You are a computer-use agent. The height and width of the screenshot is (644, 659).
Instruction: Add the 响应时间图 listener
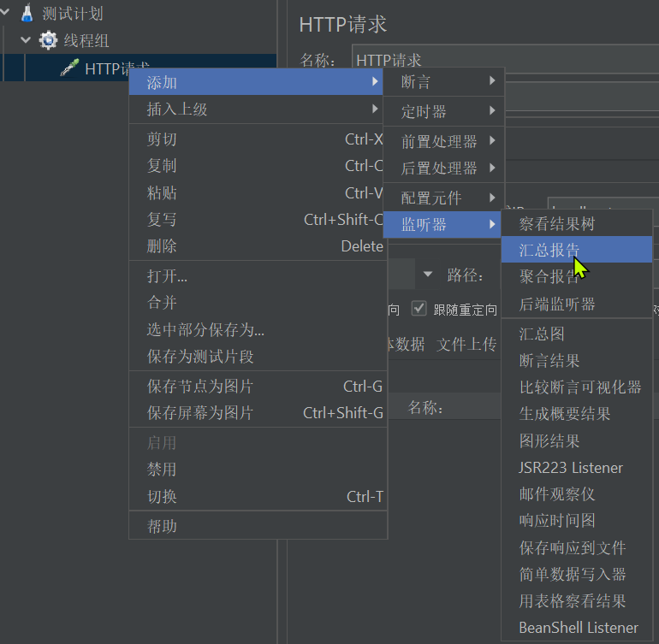tap(577, 521)
